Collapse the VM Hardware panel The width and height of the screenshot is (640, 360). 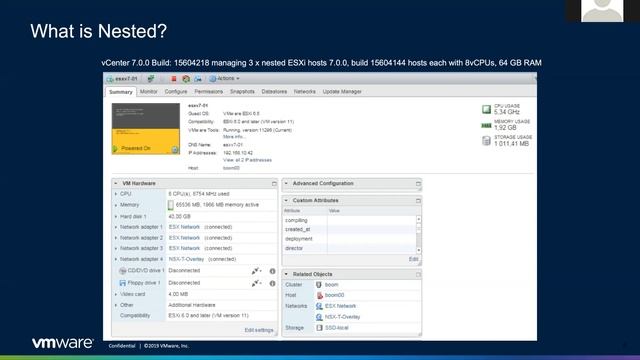pyautogui.click(x=116, y=184)
